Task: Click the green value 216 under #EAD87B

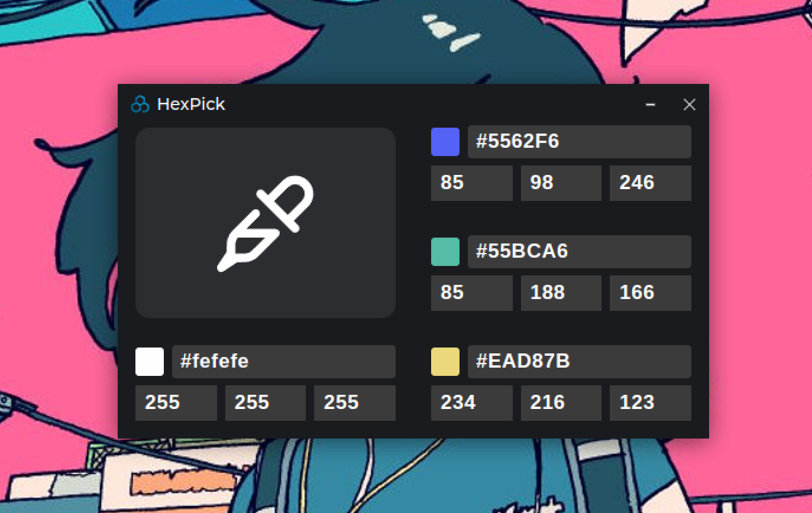Action: point(561,402)
